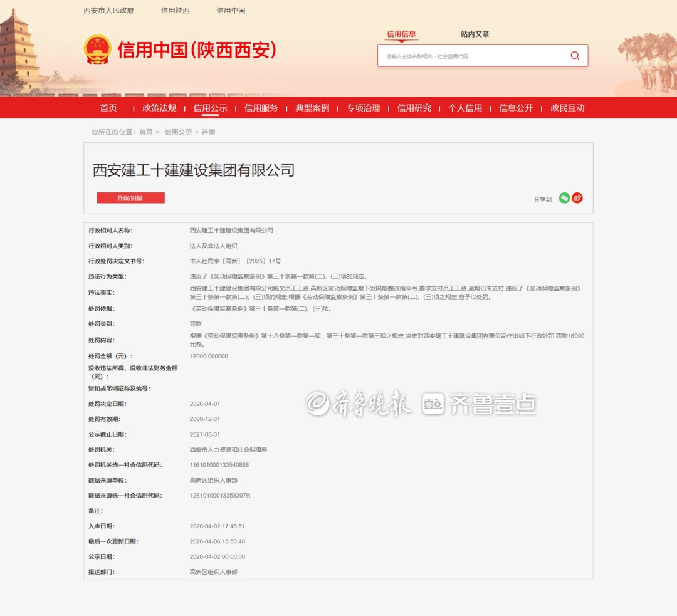The image size is (677, 616).
Task: Open 典型案例 in the navigation bar
Action: click(312, 108)
